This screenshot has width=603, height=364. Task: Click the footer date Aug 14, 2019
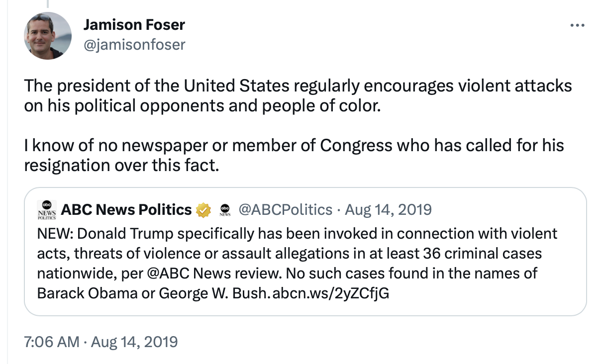134,342
